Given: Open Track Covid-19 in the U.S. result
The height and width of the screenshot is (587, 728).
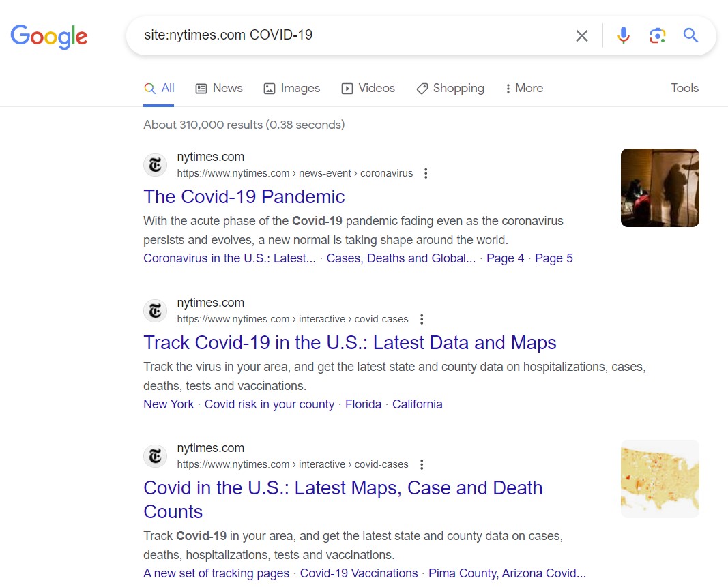Looking at the screenshot, I should [x=350, y=343].
